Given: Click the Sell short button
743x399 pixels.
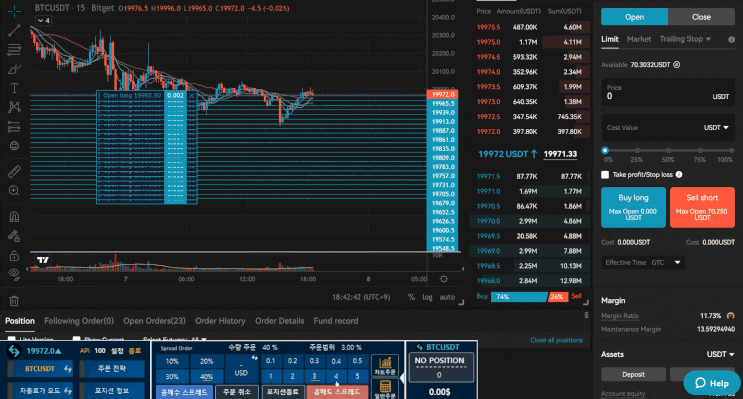Looking at the screenshot, I should coord(702,208).
